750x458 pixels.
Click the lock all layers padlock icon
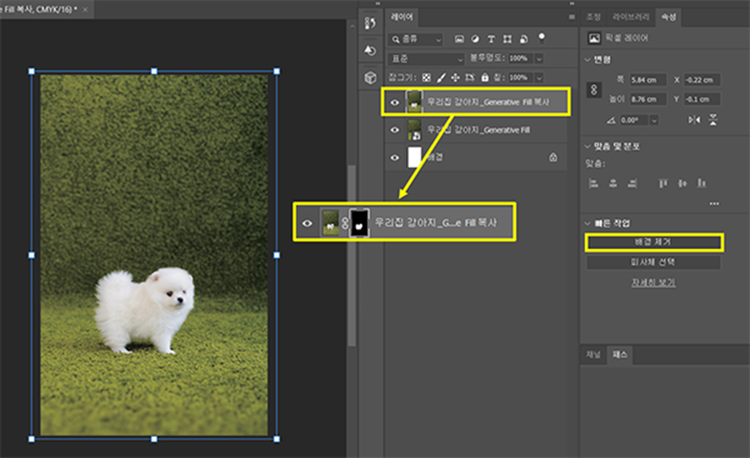(x=484, y=77)
